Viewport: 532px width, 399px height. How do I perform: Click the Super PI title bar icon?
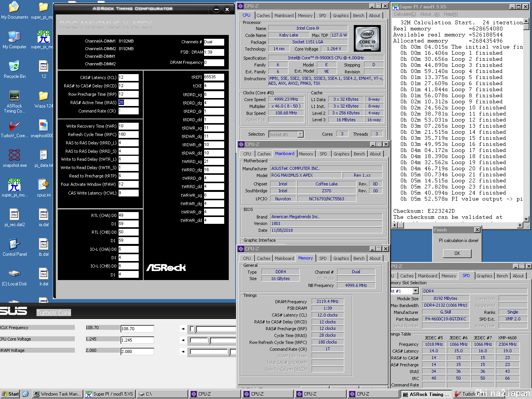click(x=395, y=6)
